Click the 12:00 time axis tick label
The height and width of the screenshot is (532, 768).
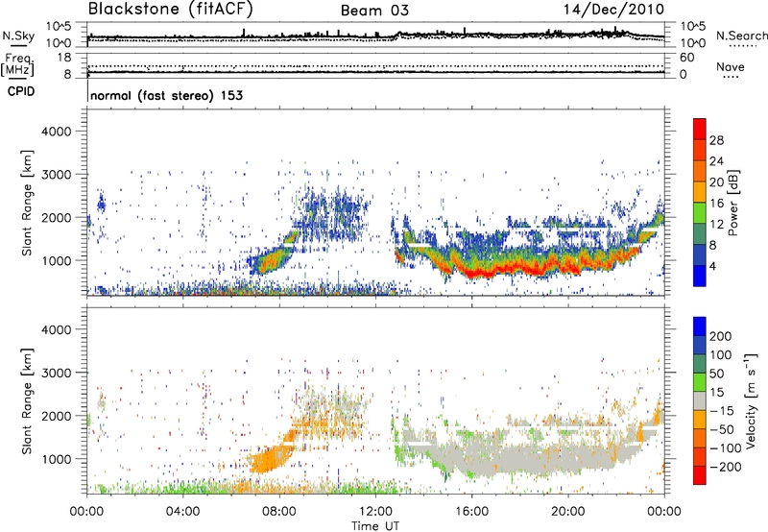375,512
